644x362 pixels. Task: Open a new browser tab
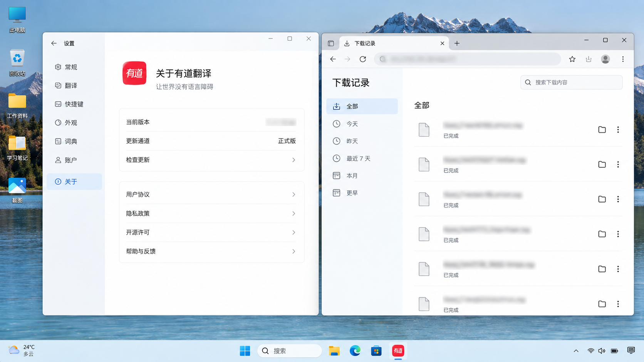pos(457,43)
